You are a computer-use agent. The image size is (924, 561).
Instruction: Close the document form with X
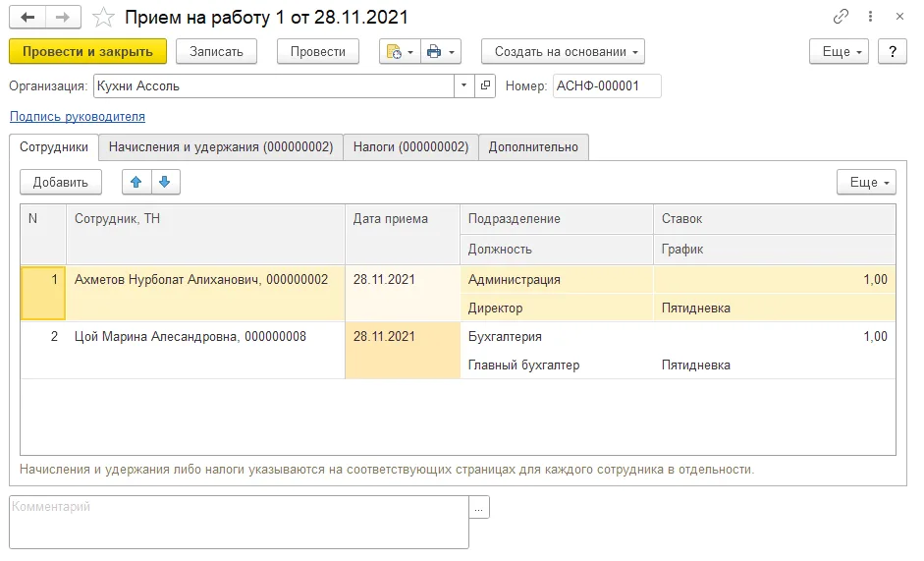point(899,16)
